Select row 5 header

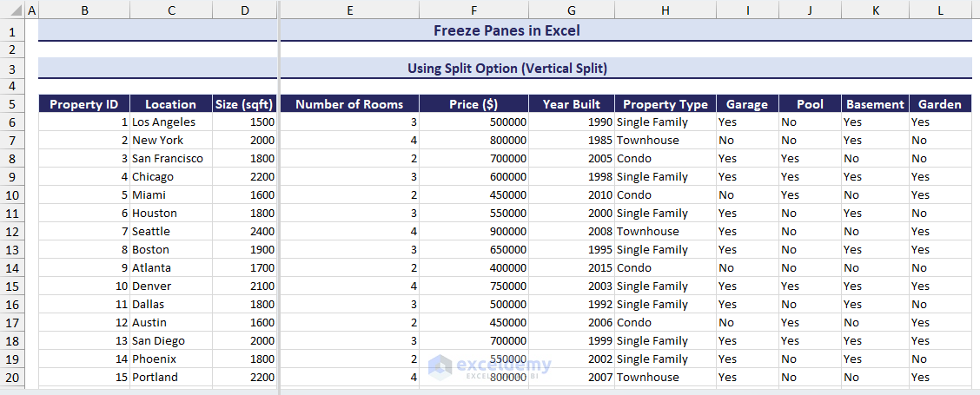click(12, 104)
